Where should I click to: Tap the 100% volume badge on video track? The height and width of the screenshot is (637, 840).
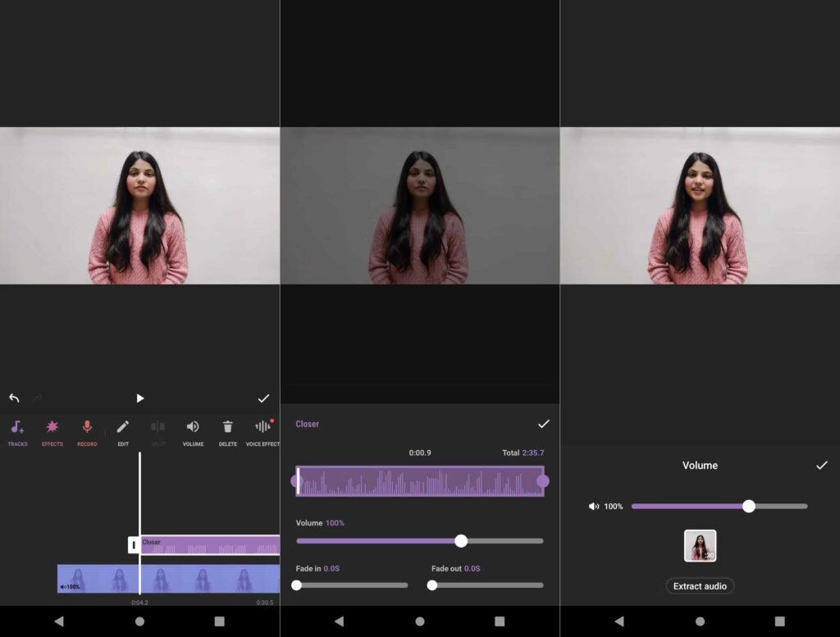coord(71,587)
